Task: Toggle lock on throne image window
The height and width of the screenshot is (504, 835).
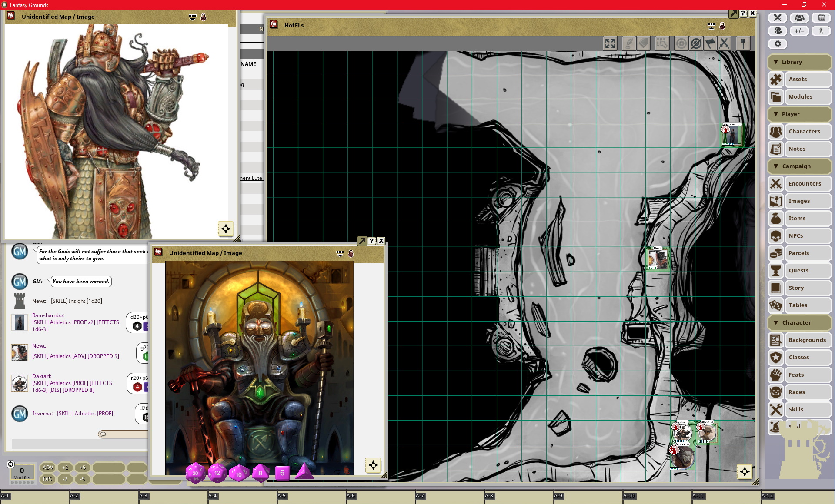Action: pos(351,253)
